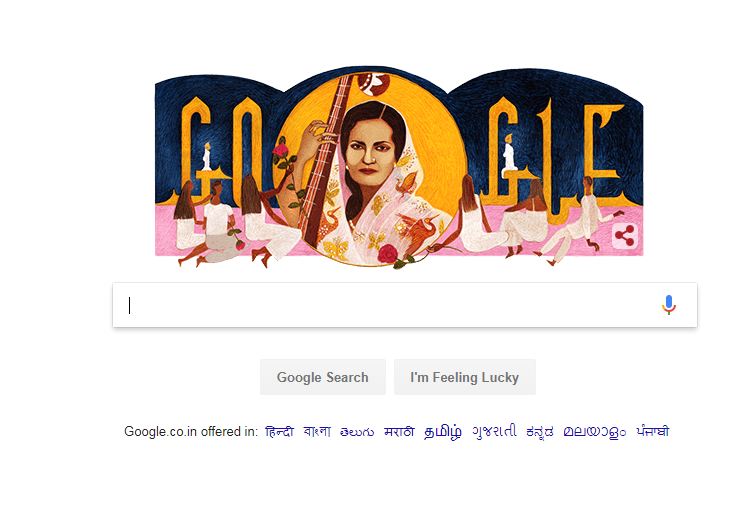736x526 pixels.
Task: Click the red rose below the portrait
Action: click(388, 254)
